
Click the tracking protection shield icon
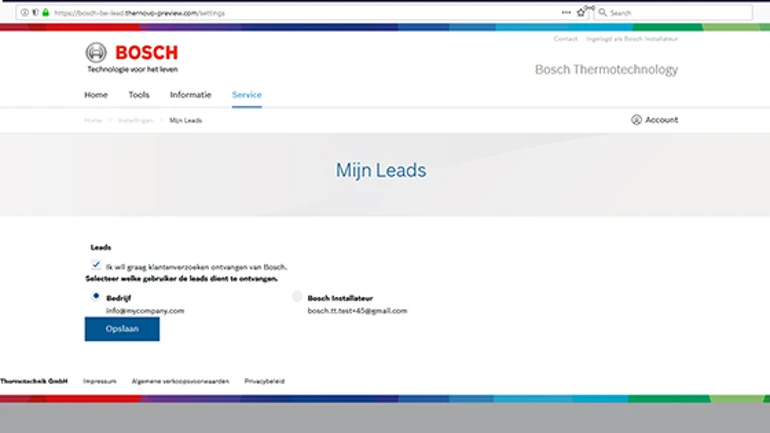[x=35, y=13]
